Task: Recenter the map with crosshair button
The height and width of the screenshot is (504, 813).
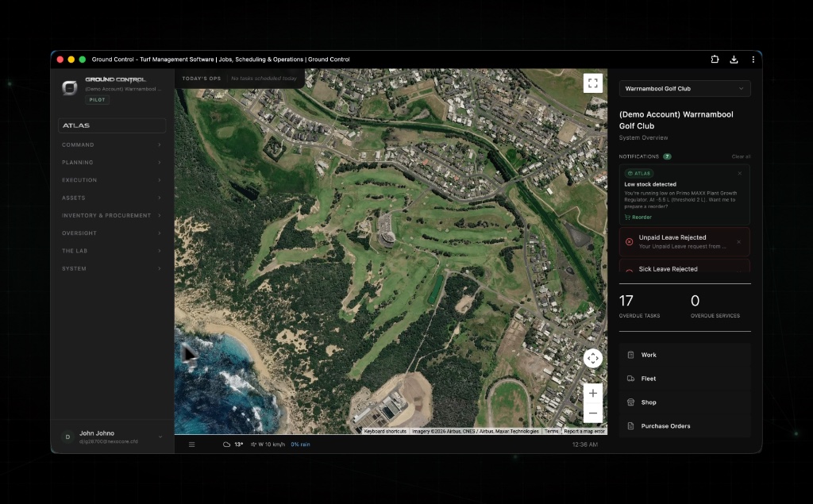Action: 592,358
